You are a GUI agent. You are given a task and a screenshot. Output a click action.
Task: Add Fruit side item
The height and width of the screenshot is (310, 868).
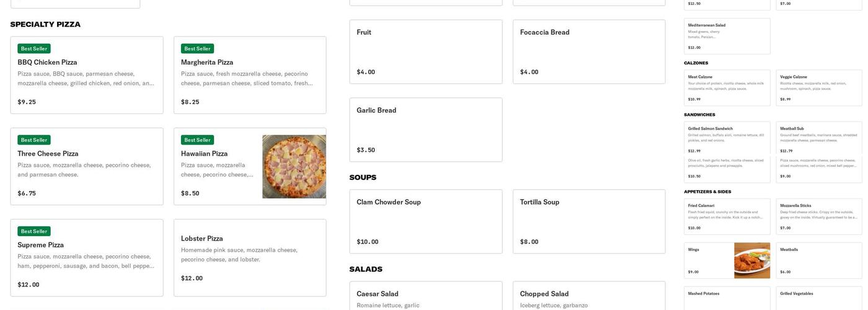coord(426,52)
